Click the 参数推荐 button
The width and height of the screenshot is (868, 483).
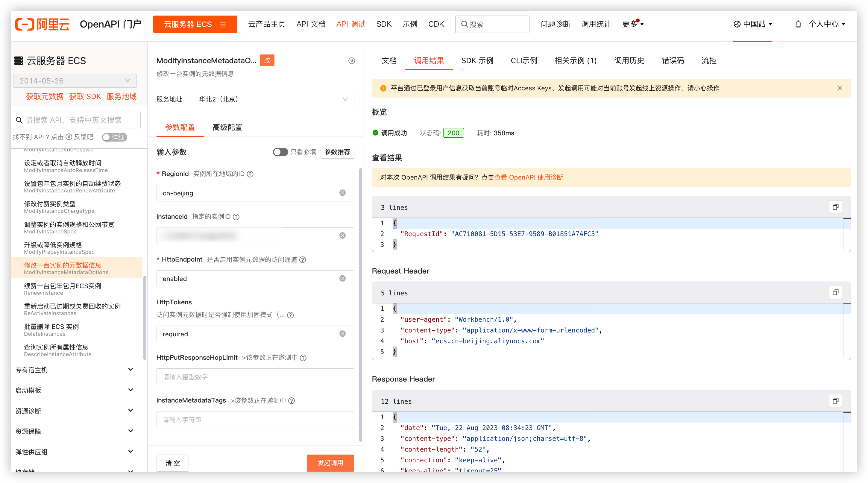337,152
